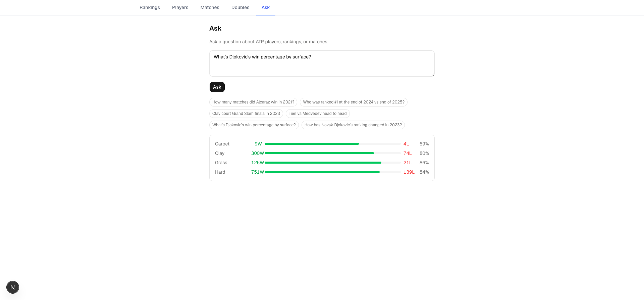Choose Djokovic win percentage by surface chip
Viewport: 644px width, 300px height.
[254, 125]
